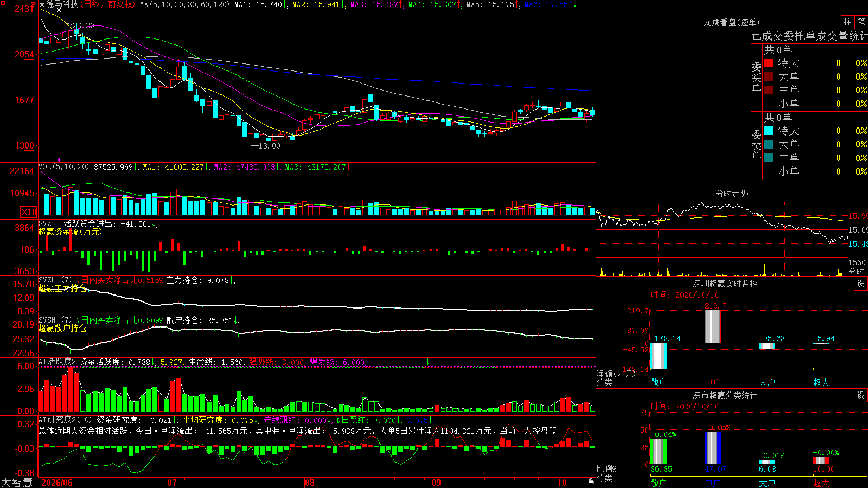This screenshot has width=868, height=488.
Task: Click the 日线, 前复权 period label
Action: [x=108, y=4]
